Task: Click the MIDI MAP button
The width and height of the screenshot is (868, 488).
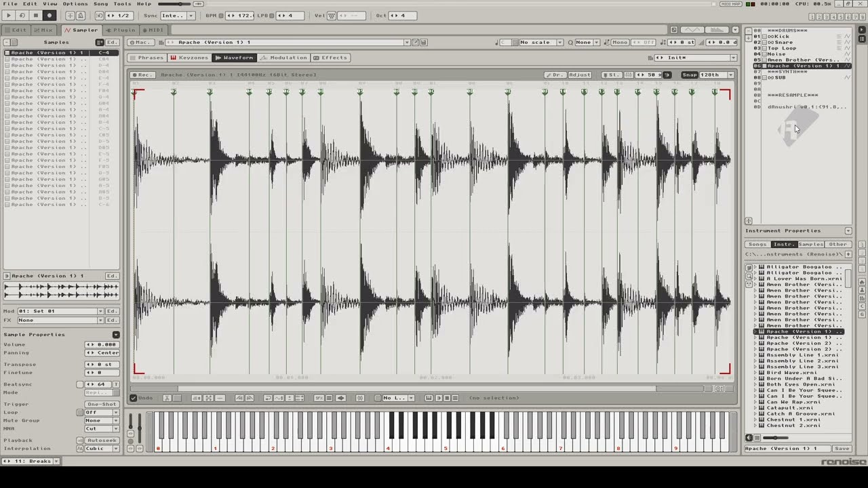Action: [x=731, y=4]
